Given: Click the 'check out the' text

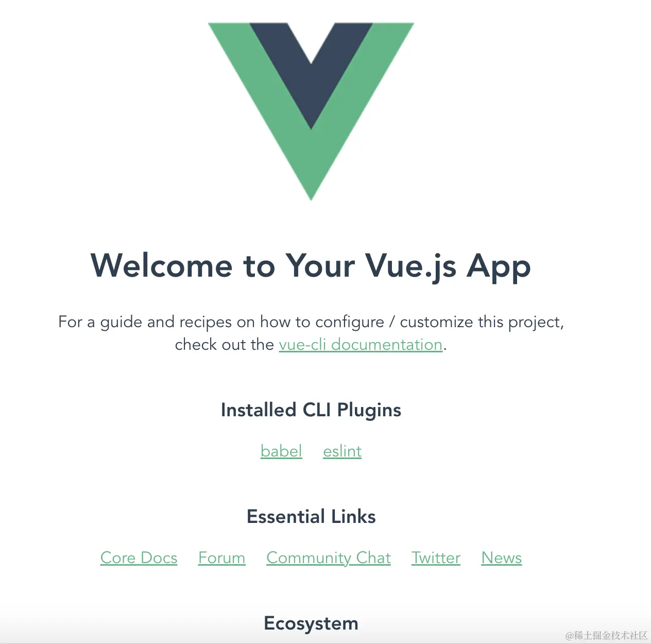Looking at the screenshot, I should pos(225,344).
